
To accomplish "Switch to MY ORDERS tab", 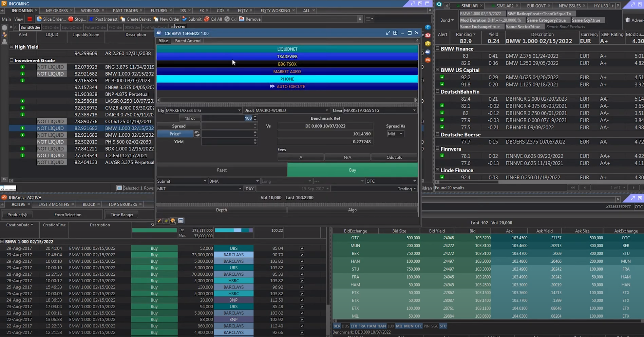I will tap(57, 11).
